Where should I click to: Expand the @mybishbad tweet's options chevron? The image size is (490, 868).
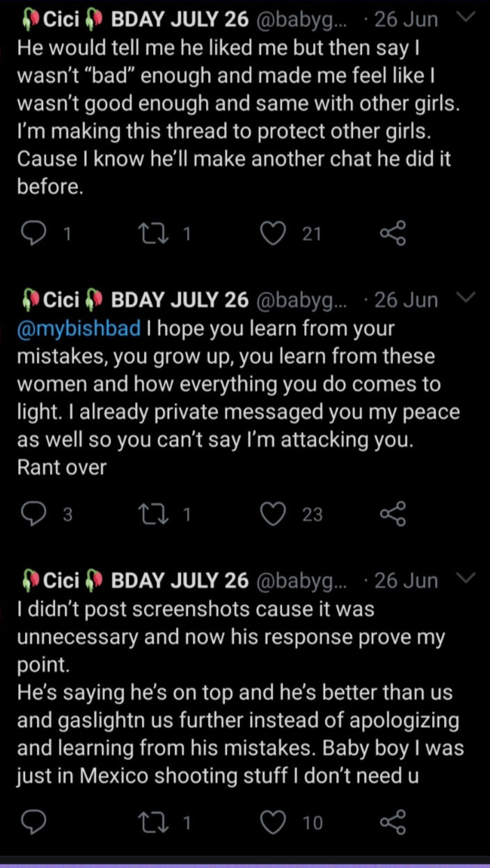pos(466,299)
